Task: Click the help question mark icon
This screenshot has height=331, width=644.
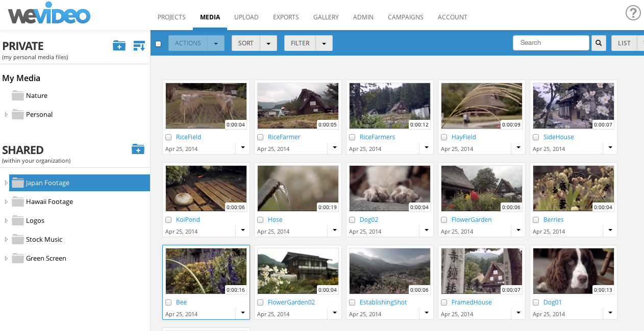Action: (x=633, y=13)
